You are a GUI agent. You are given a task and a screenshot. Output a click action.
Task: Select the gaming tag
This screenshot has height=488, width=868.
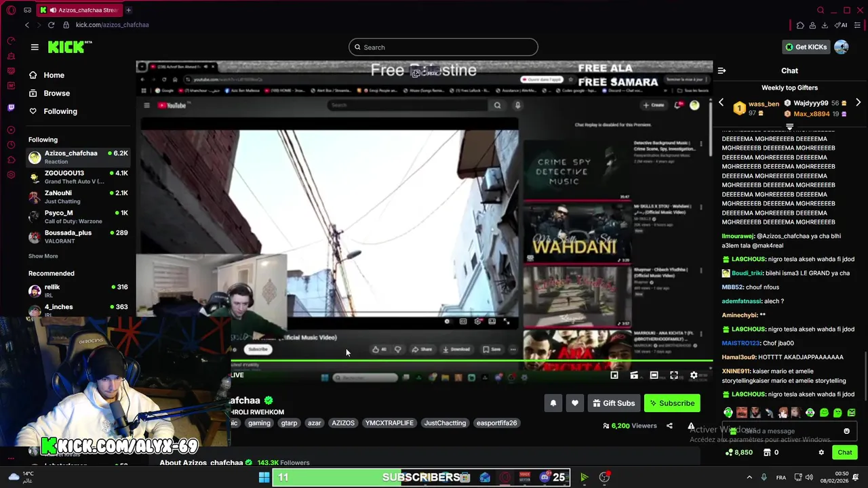[x=259, y=423]
